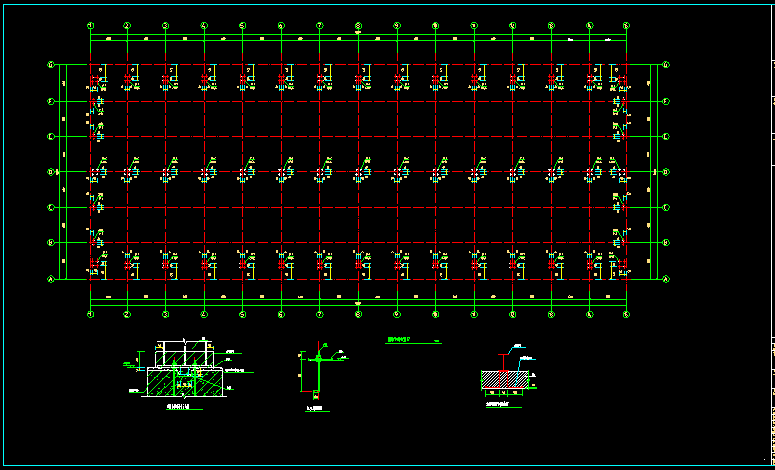The image size is (775, 470).
Task: Click the upper red dashed horizontal beam line
Action: tap(358, 65)
